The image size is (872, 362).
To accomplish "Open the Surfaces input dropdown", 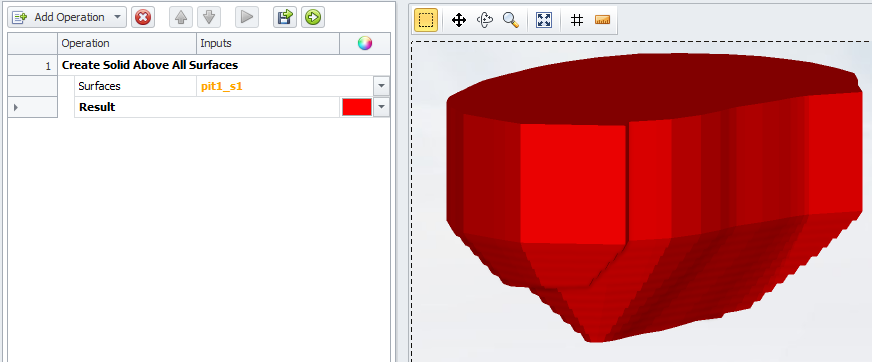I will coord(382,86).
